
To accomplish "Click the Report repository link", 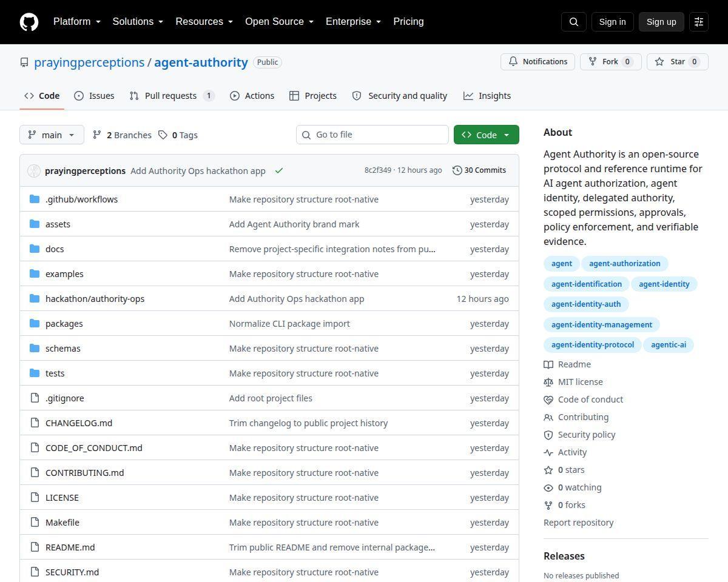I will (578, 523).
